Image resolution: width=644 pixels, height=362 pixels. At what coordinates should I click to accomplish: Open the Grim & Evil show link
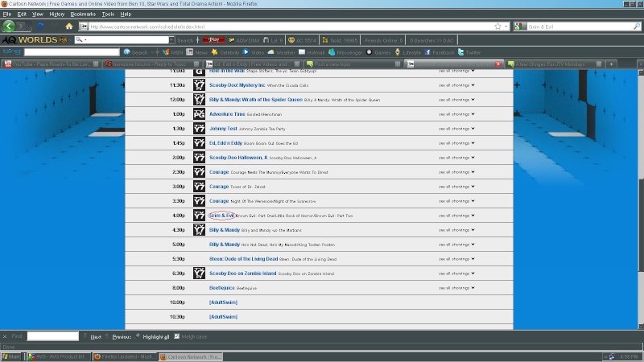(222, 216)
